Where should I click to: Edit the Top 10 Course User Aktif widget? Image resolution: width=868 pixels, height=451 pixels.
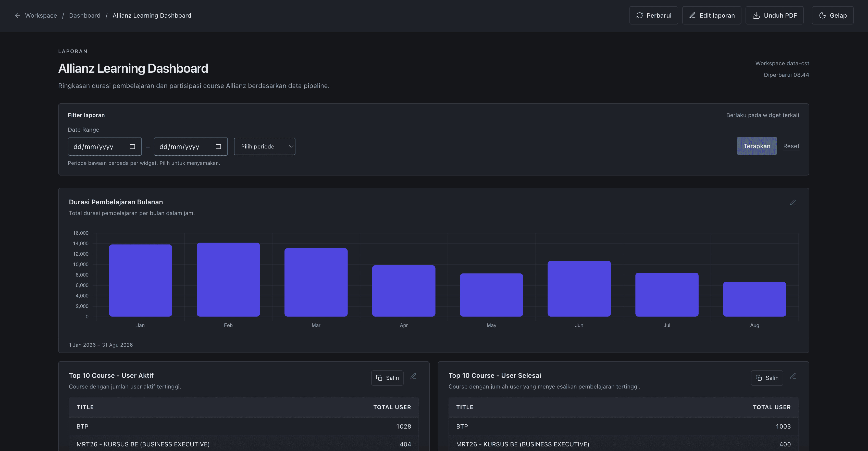point(413,376)
